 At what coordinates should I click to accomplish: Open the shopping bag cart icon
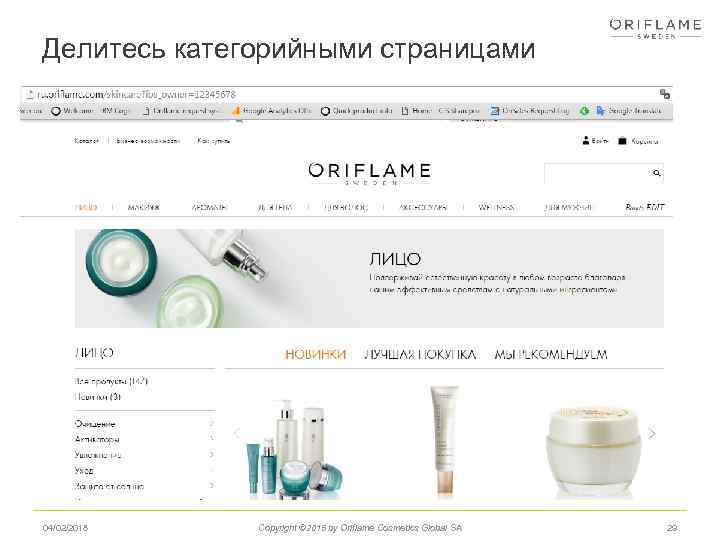[x=622, y=141]
